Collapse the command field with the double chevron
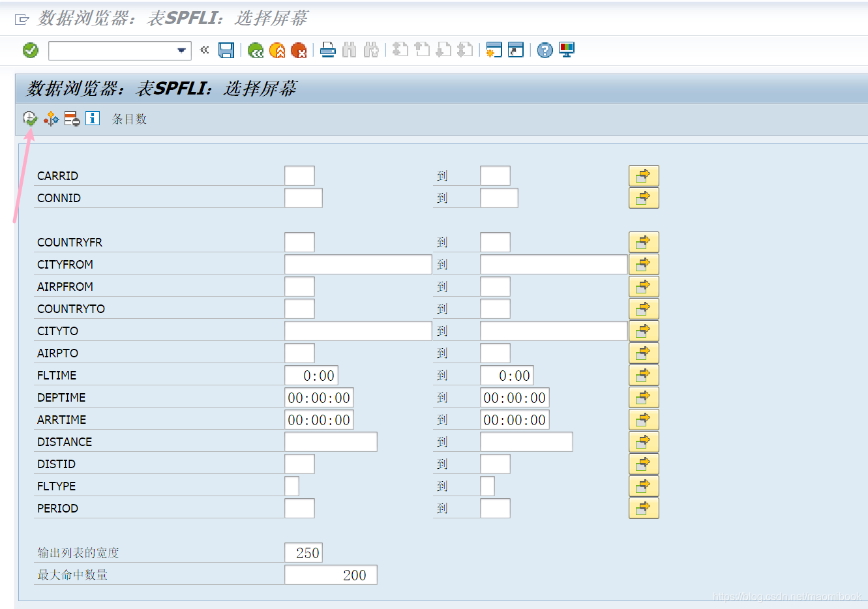868x609 pixels. click(x=205, y=50)
